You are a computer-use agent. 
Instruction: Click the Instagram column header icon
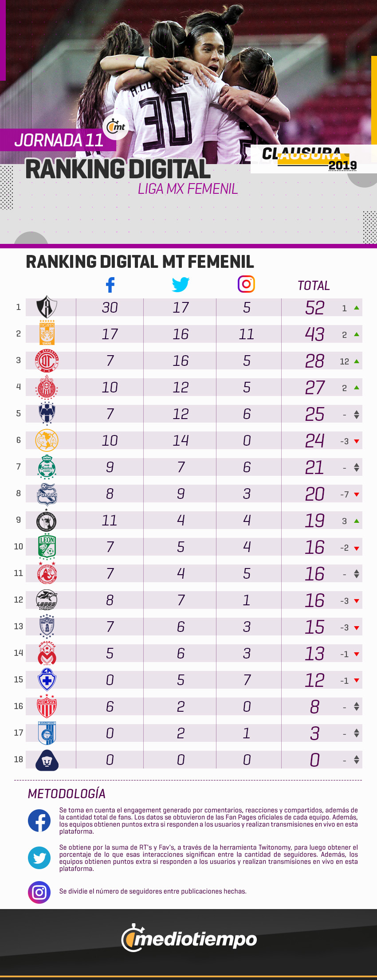coord(246,284)
